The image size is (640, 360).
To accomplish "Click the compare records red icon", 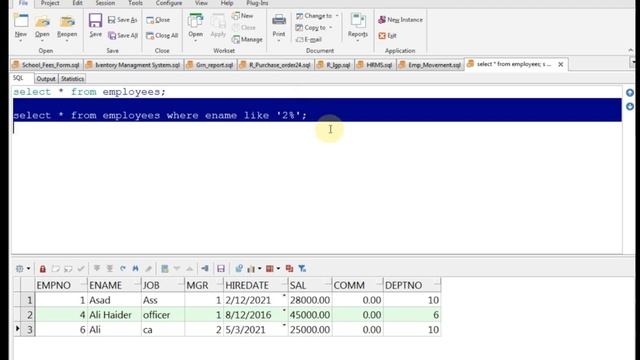I will click(289, 269).
